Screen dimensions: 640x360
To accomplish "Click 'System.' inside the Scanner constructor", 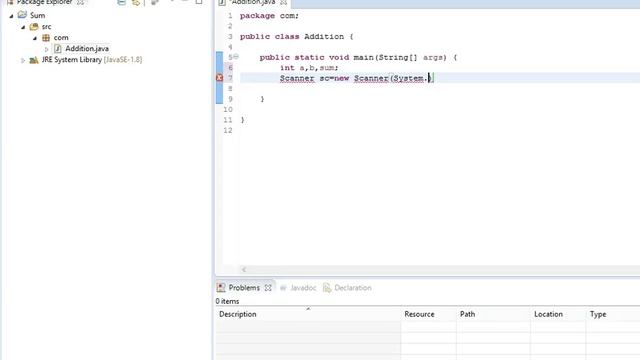I will point(409,78).
